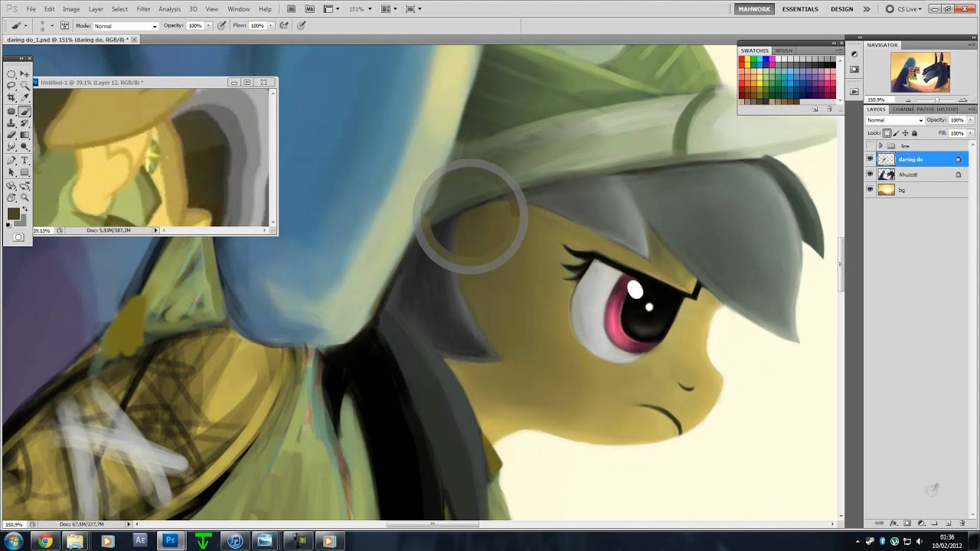Select the Magic Wand tool
Viewport: 980px width, 551px height.
coord(24,86)
